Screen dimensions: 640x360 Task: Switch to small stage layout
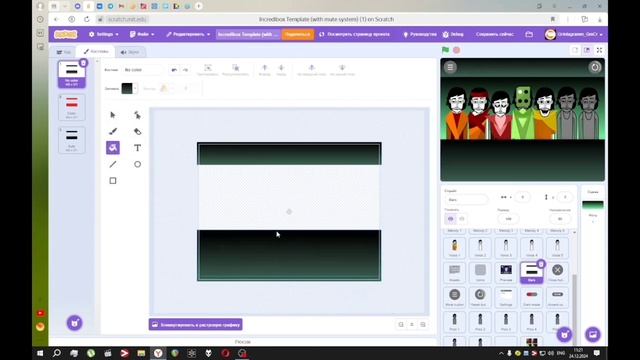point(575,50)
